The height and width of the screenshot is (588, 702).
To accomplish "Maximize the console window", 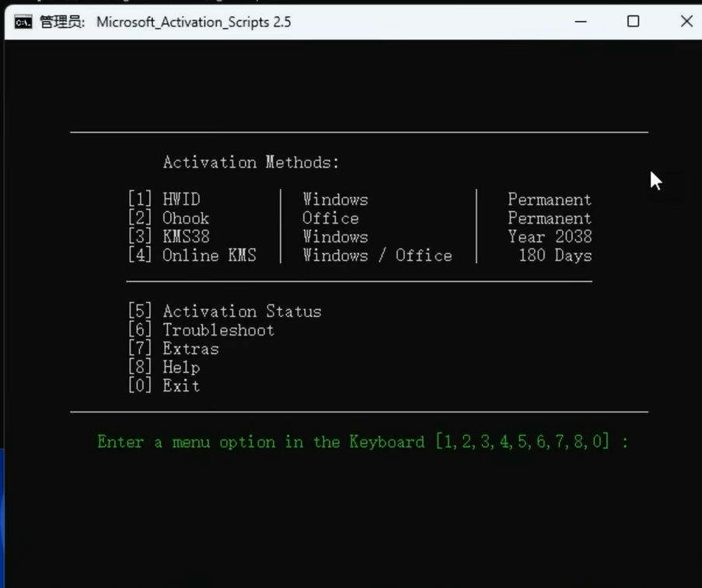I will [x=633, y=22].
